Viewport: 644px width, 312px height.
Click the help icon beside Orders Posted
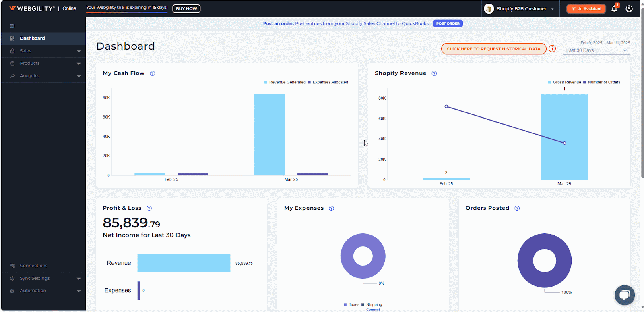tap(517, 208)
